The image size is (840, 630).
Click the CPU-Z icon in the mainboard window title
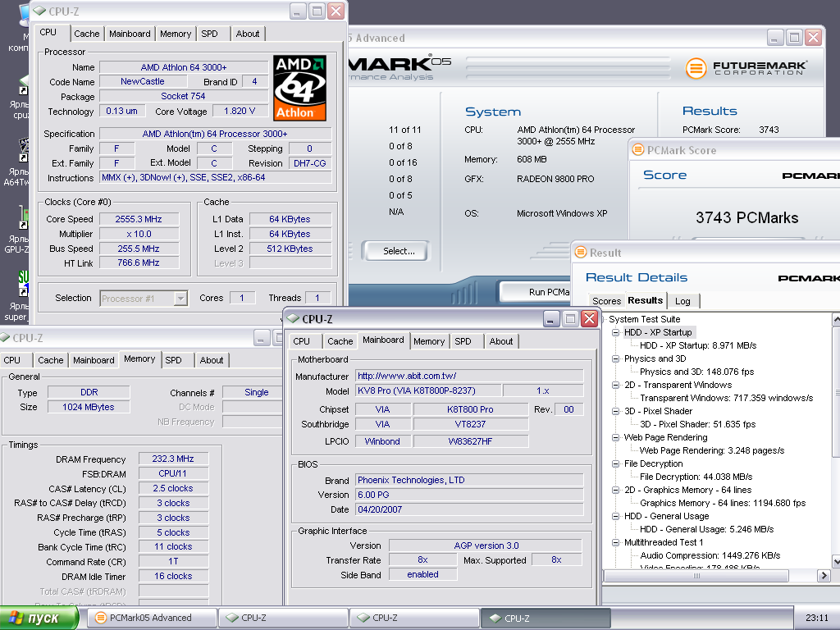pos(293,319)
